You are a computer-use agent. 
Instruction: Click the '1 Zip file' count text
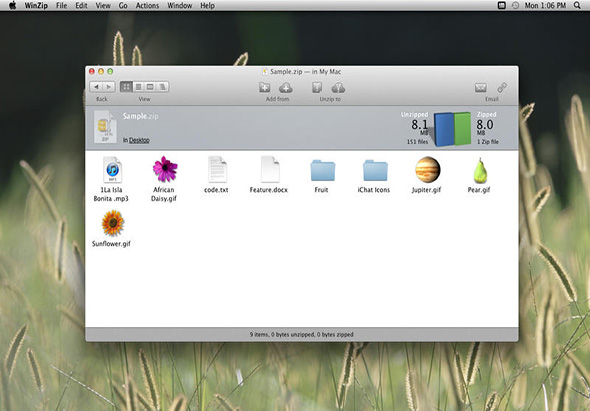point(488,142)
